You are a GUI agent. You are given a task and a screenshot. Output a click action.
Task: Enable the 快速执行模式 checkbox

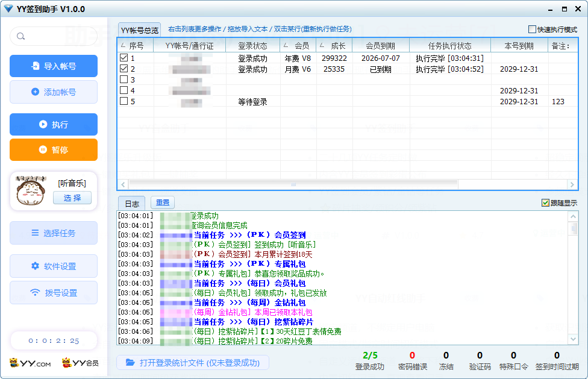(x=532, y=30)
